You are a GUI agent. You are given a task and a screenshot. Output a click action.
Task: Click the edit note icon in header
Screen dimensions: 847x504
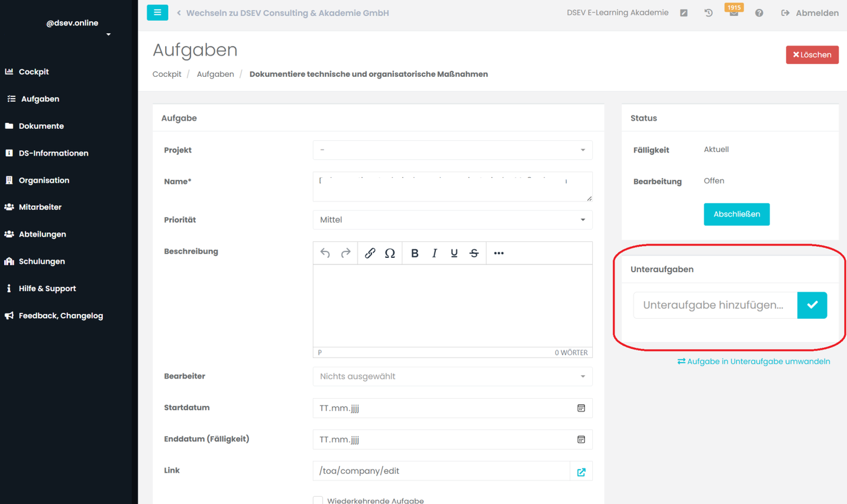(684, 13)
